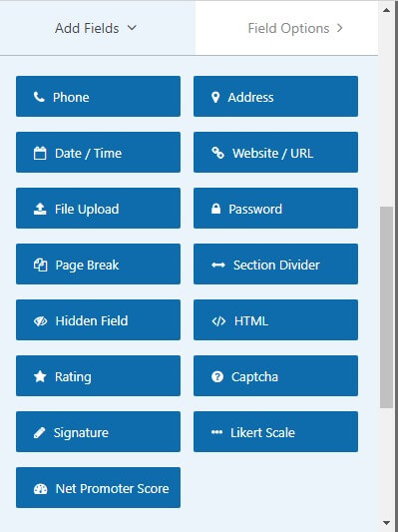Insert a Signature field
The width and height of the screenshot is (398, 532).
[x=98, y=431]
